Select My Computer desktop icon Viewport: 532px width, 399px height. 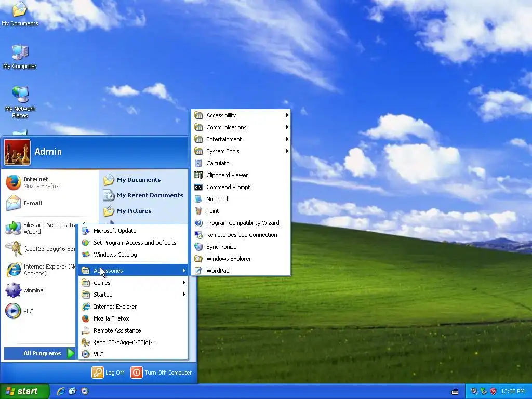click(x=20, y=57)
